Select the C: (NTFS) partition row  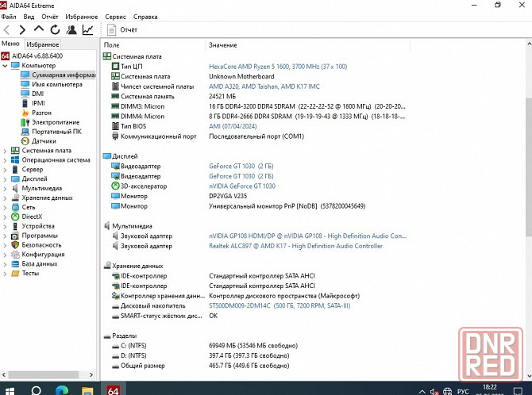pyautogui.click(x=254, y=346)
